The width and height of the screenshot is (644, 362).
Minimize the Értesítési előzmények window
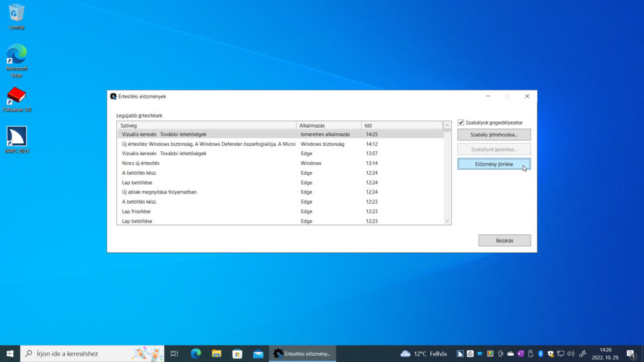coord(488,96)
